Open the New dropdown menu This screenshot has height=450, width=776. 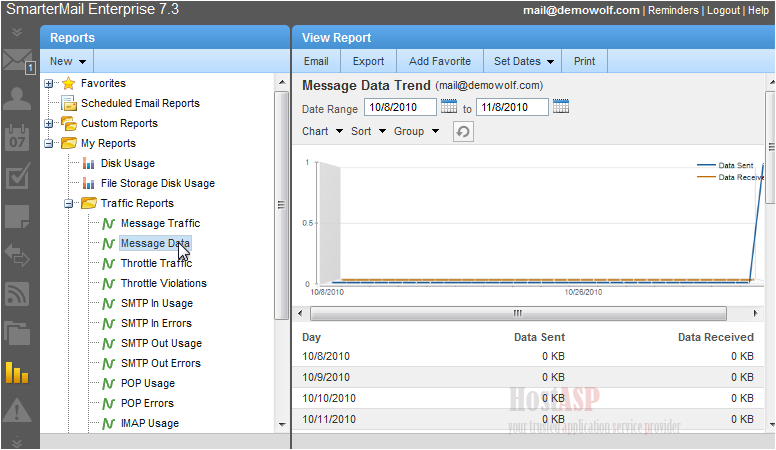[68, 61]
